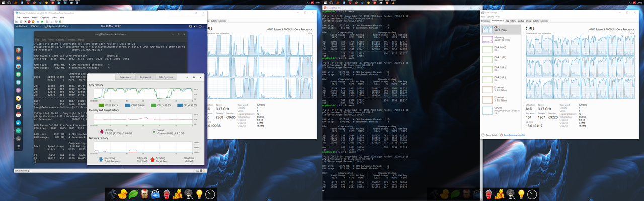The image size is (644, 201).
Task: Click the CPU3 color swatch
Action: click(x=153, y=105)
